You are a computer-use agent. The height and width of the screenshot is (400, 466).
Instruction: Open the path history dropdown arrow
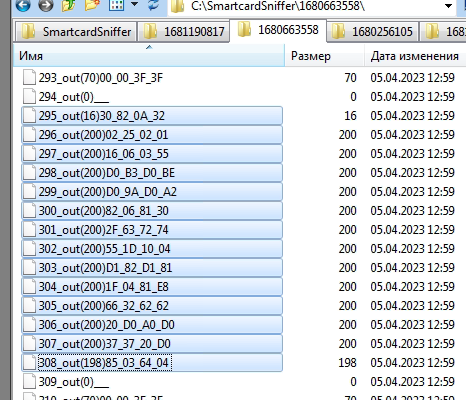[449, 6]
